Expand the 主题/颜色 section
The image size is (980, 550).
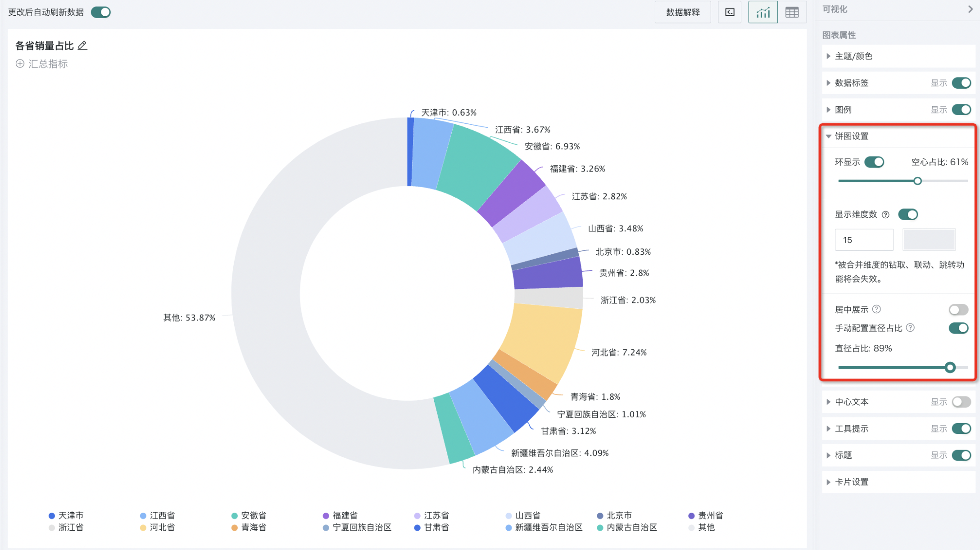coord(898,56)
